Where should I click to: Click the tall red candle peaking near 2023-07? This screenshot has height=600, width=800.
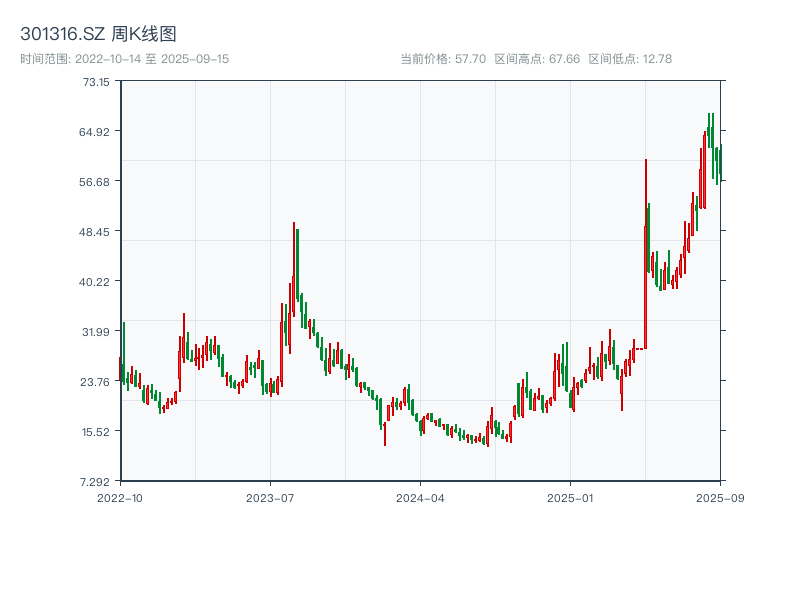pos(294,269)
